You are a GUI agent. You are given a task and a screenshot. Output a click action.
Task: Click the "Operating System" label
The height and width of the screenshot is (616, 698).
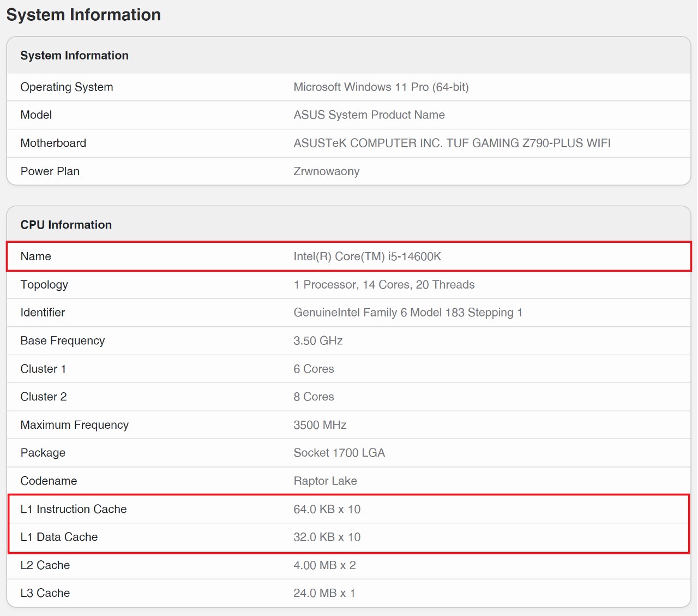click(x=67, y=87)
